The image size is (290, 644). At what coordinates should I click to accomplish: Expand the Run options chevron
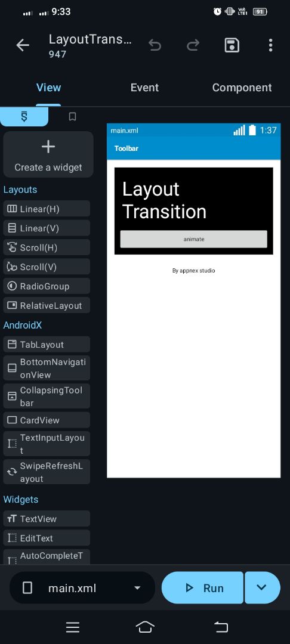262,588
